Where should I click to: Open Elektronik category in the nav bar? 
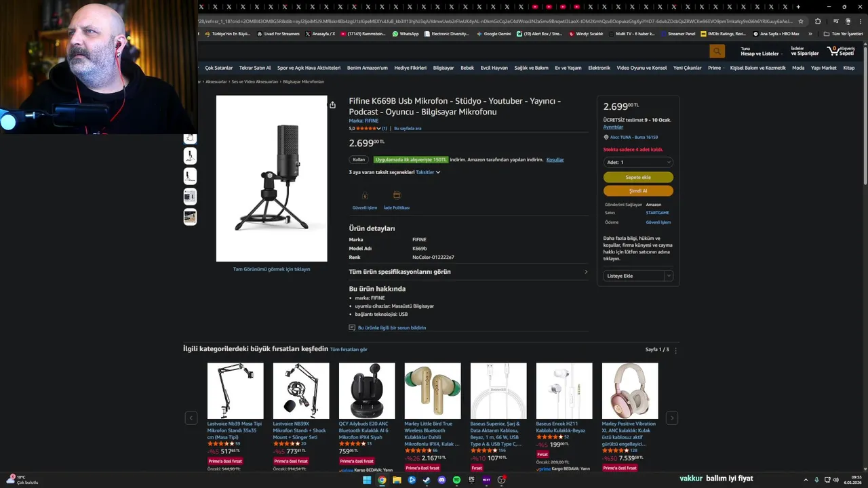click(x=599, y=68)
